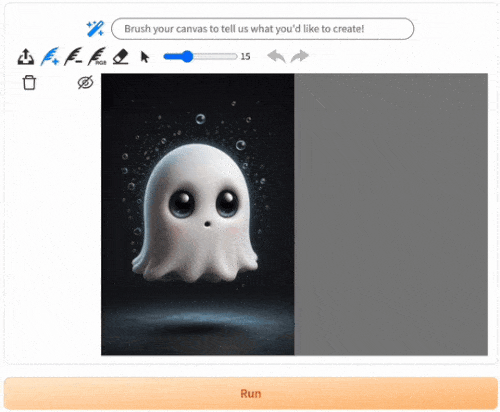Click the ghost's left eye on the canvas

[182, 203]
